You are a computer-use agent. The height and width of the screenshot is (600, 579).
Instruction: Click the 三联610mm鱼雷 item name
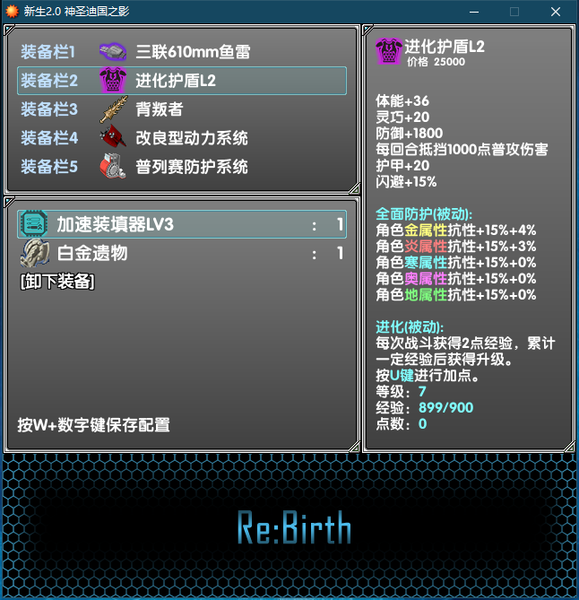pos(193,52)
